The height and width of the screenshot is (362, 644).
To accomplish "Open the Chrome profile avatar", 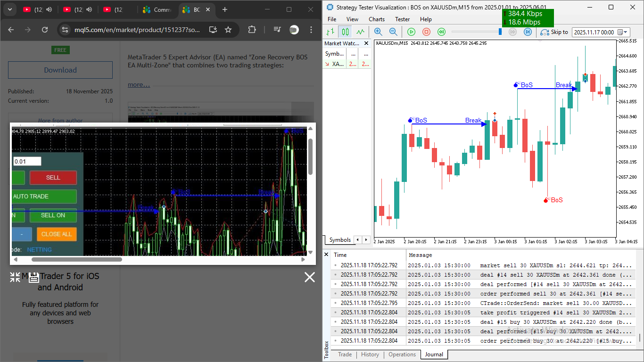I will (x=294, y=30).
